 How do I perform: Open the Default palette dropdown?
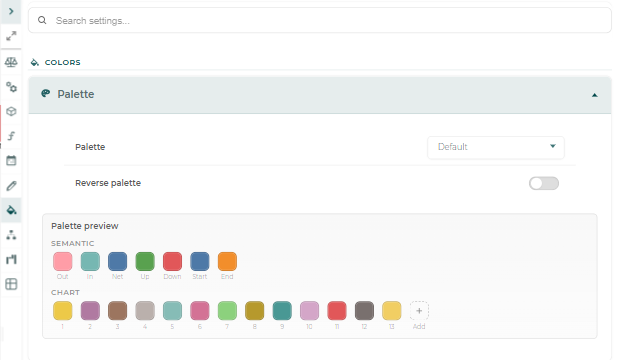click(x=495, y=147)
